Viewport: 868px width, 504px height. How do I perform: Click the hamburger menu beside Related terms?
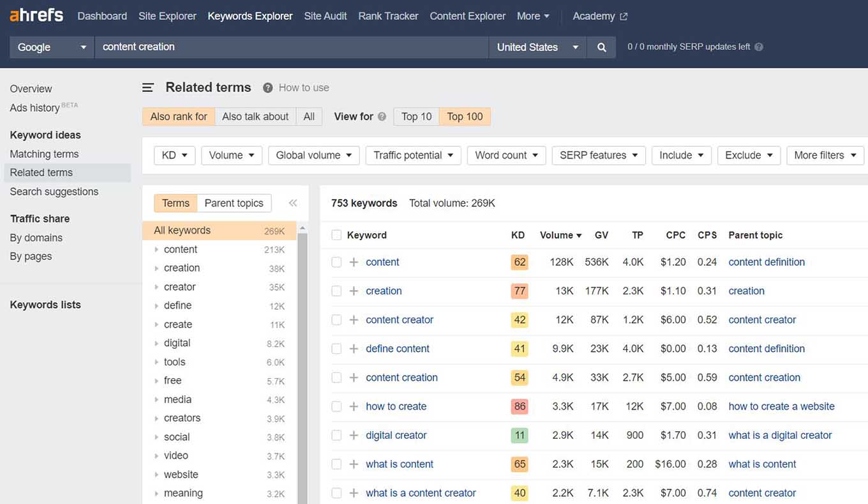coord(148,88)
